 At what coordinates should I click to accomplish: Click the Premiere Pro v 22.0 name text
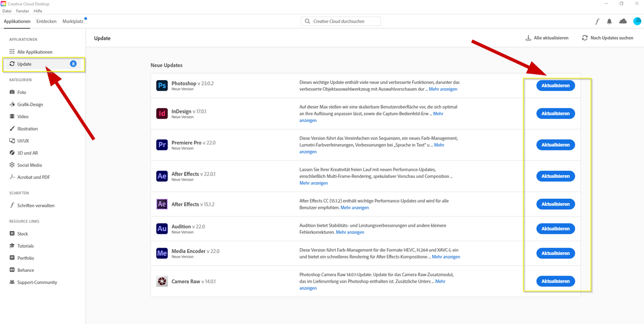[193, 143]
